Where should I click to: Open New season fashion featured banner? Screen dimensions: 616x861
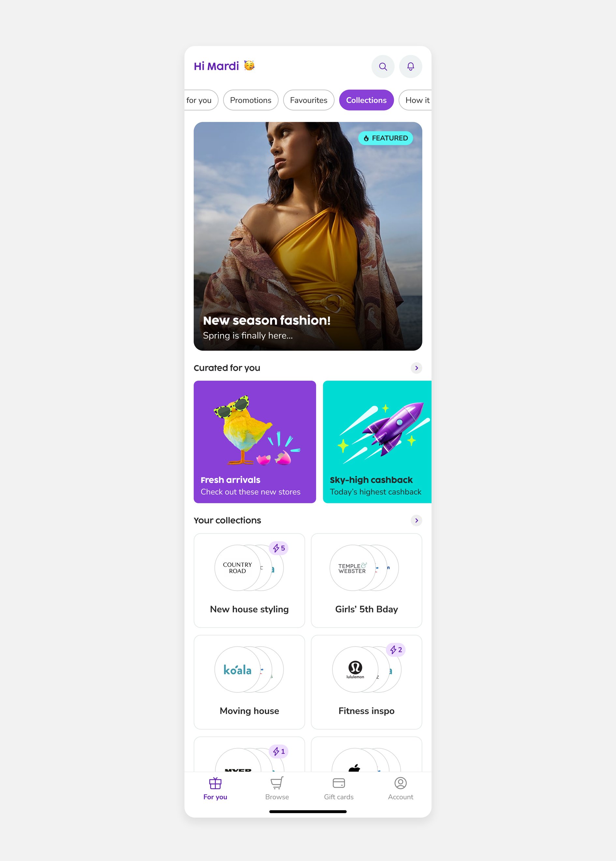click(308, 236)
